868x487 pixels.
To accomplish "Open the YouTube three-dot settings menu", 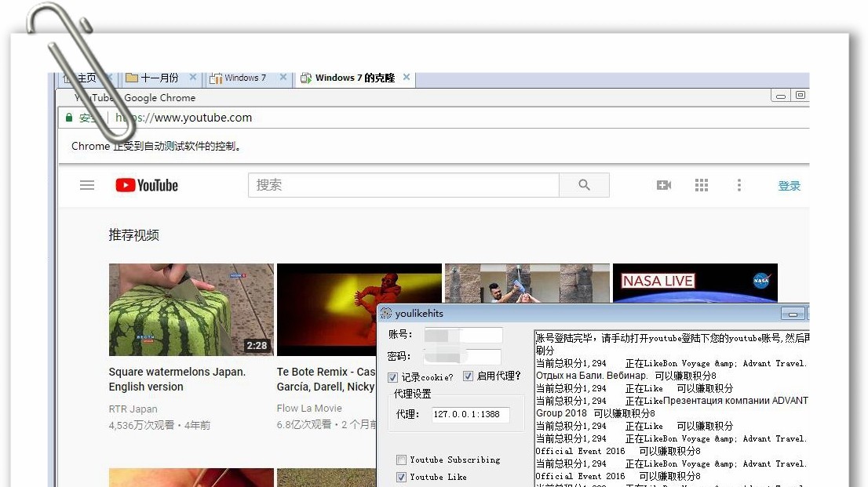I will point(739,185).
